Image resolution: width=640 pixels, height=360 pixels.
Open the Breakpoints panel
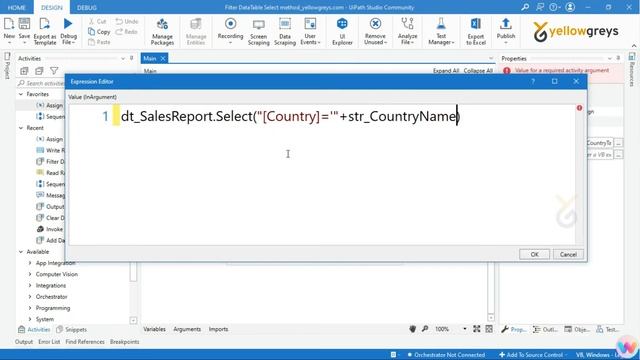(124, 342)
